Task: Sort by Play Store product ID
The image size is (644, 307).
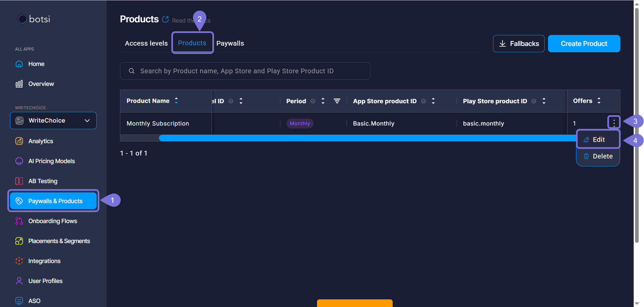Action: [544, 101]
